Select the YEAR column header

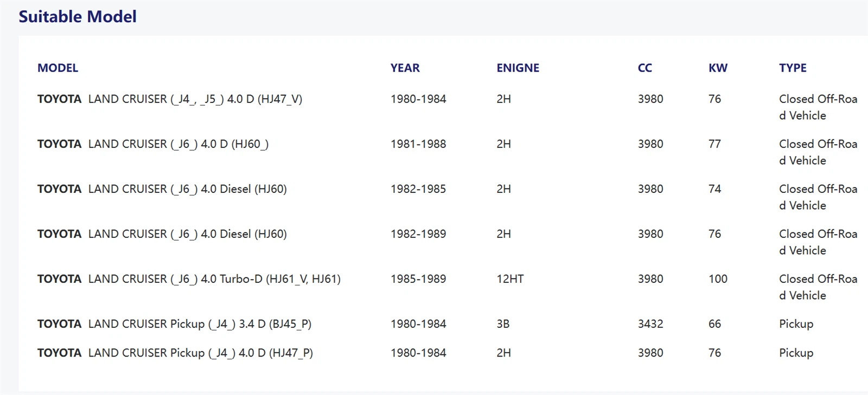(x=405, y=68)
